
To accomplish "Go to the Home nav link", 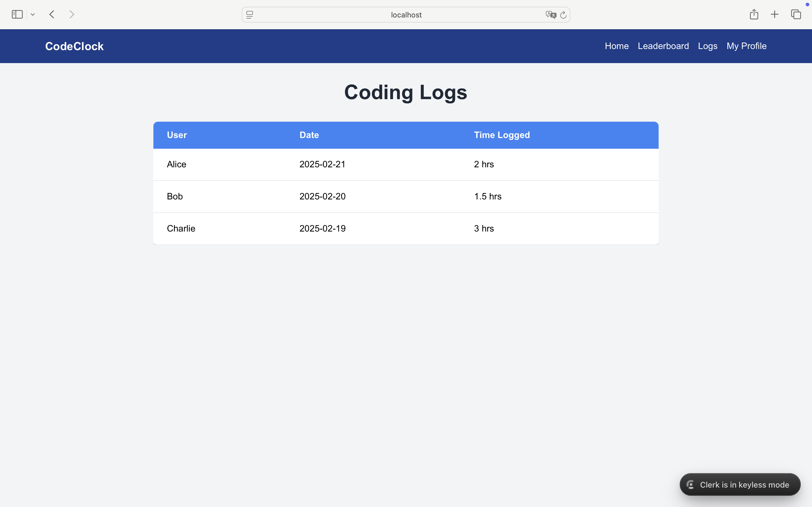I will [616, 46].
